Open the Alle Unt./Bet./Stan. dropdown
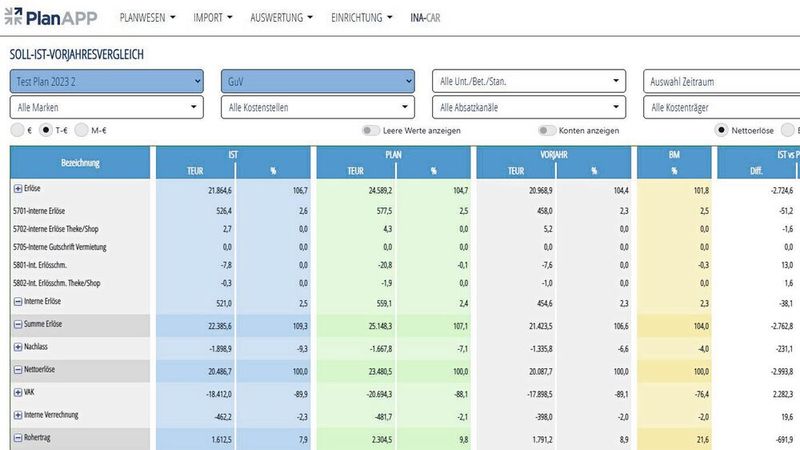800x450 pixels. pos(529,81)
